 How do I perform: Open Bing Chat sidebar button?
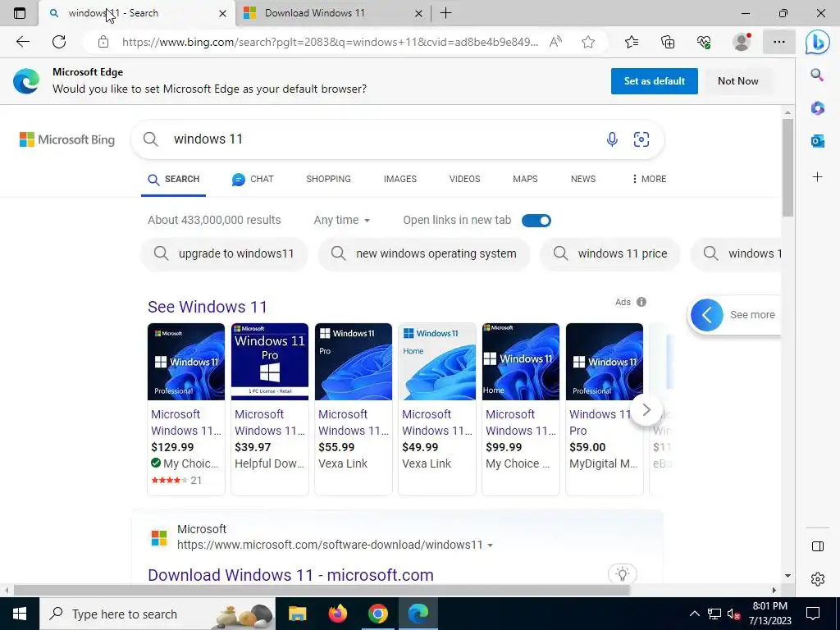[818, 42]
